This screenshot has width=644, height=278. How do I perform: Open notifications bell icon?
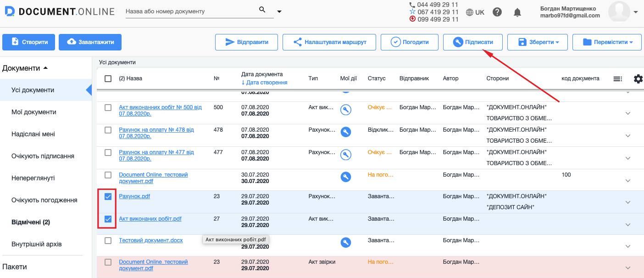coord(517,12)
